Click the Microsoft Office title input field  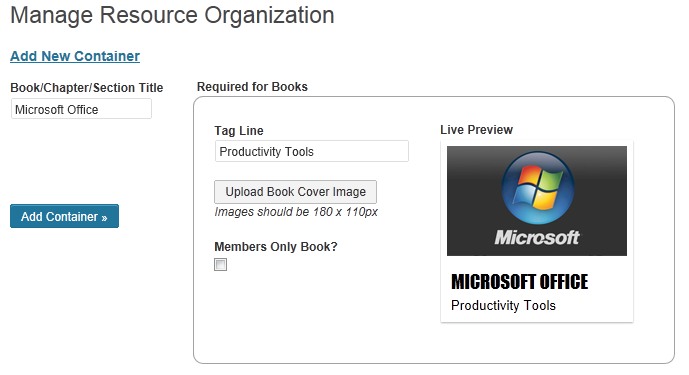point(81,109)
